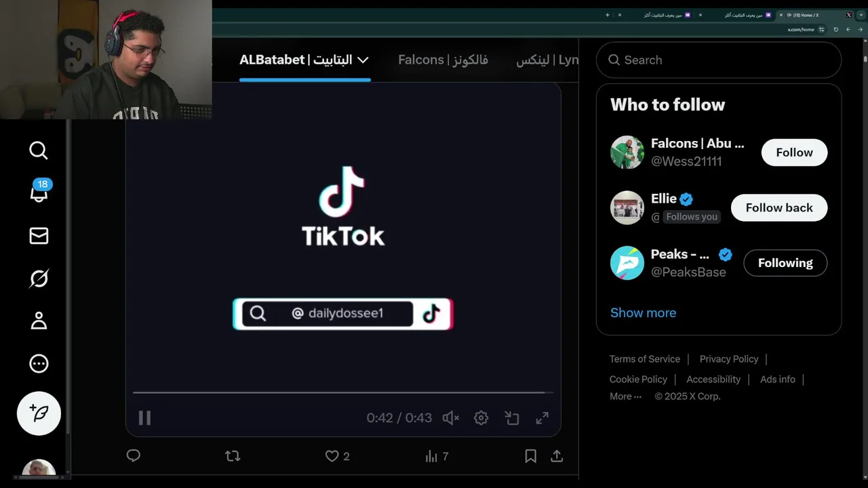
Task: Open Accessibility link
Action: coord(713,380)
